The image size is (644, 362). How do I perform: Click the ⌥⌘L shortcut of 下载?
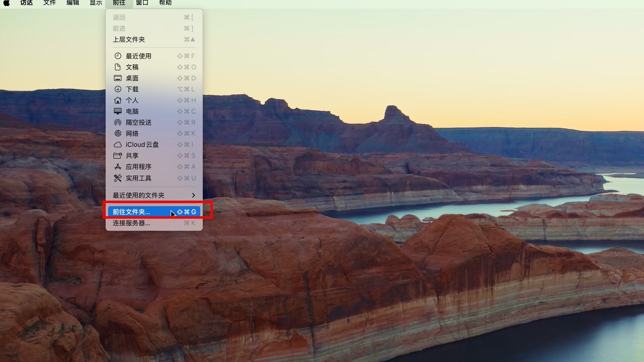tap(186, 89)
